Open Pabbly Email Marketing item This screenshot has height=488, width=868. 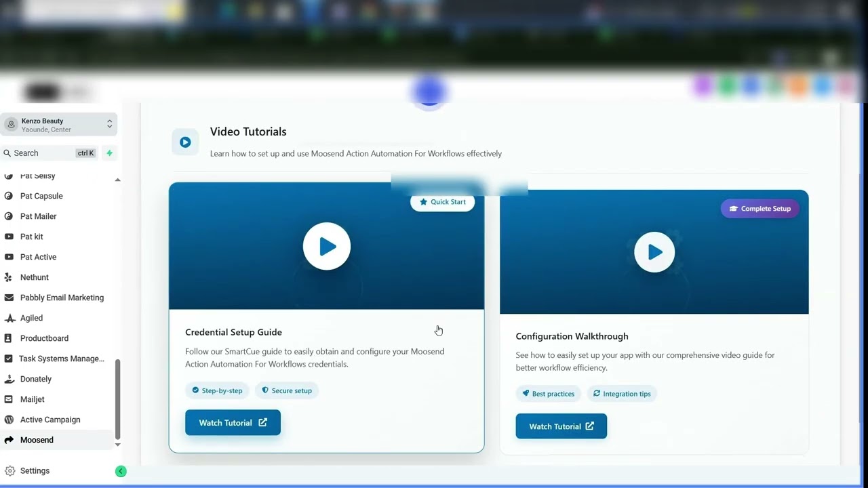[x=62, y=298]
